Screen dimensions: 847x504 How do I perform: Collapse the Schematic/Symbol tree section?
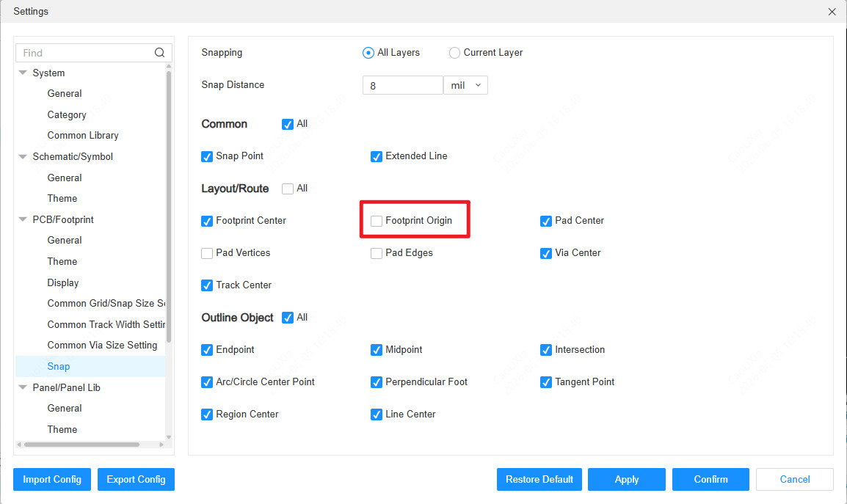(x=23, y=157)
